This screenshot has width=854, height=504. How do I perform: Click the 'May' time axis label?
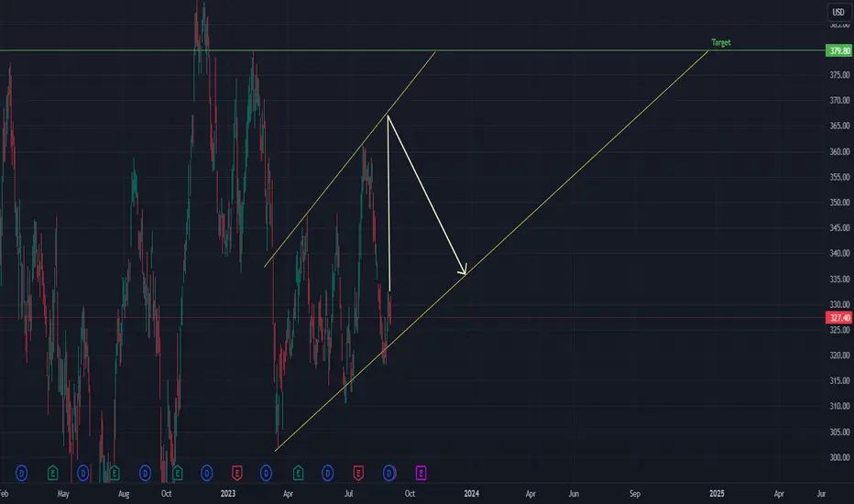click(x=63, y=494)
